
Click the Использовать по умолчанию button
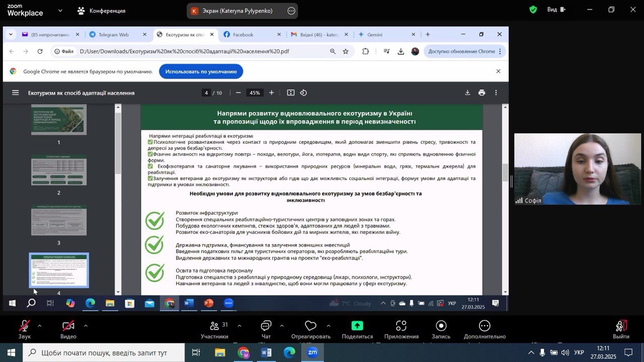tap(201, 71)
